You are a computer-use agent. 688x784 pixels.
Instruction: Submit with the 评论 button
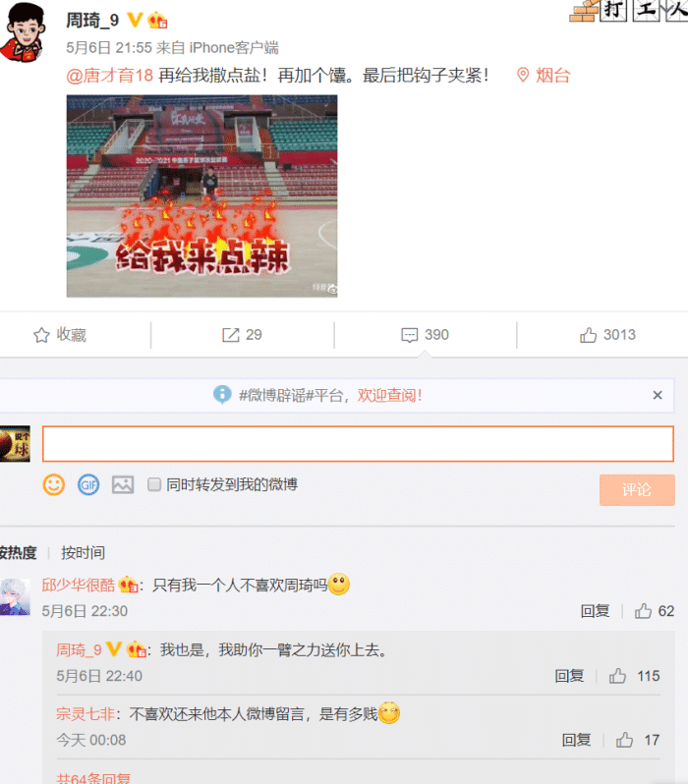pos(637,489)
